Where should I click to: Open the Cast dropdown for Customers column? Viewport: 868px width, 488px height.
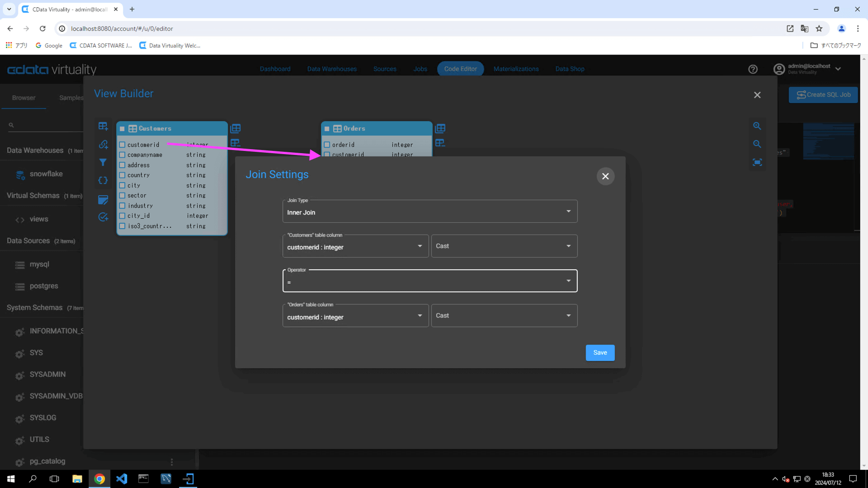504,246
